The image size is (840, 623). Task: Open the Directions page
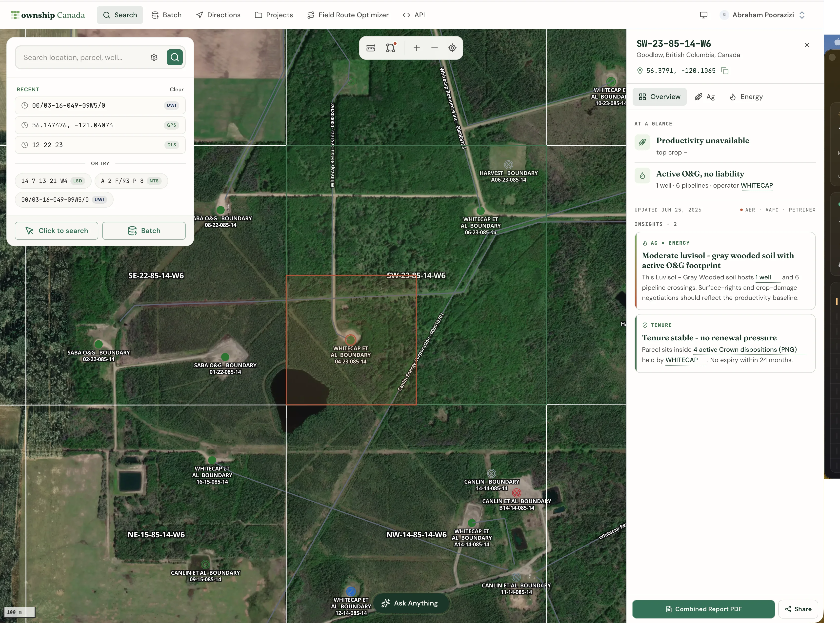(218, 15)
